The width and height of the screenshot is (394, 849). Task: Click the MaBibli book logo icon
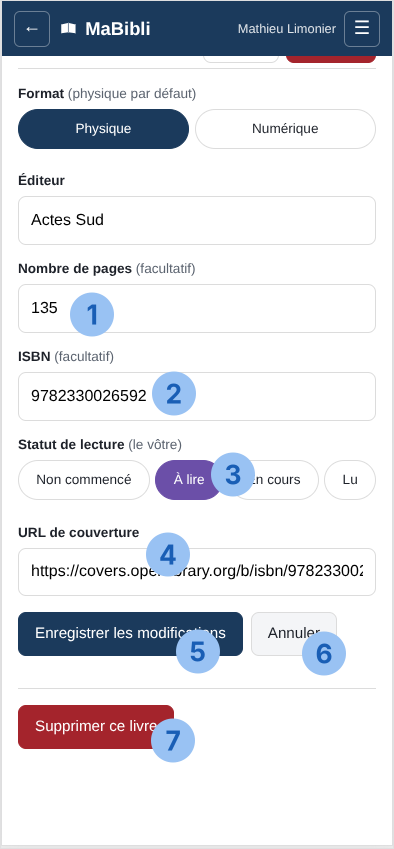coord(68,29)
